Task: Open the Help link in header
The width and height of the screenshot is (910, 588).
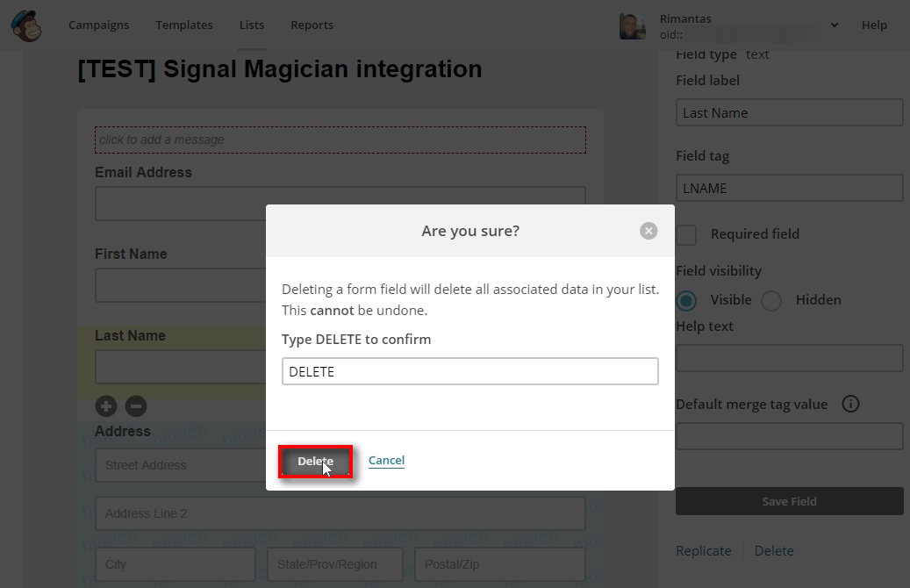Action: click(874, 25)
